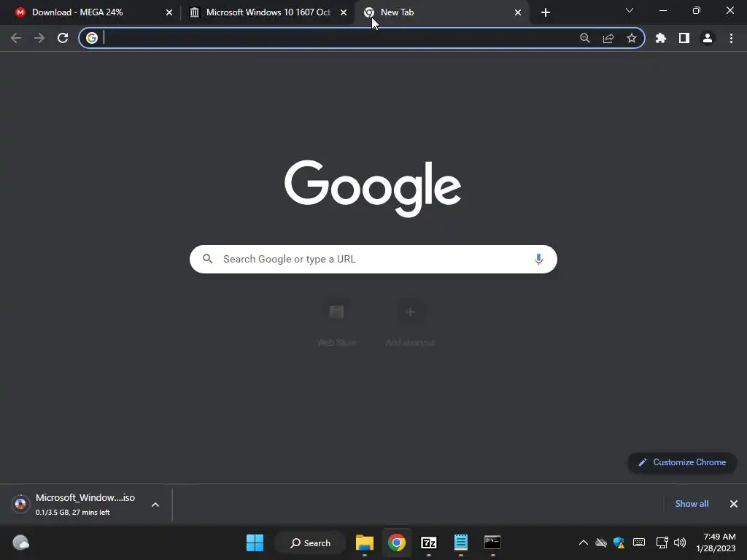Open 7-Zip from the taskbar
747x560 pixels.
(x=428, y=542)
